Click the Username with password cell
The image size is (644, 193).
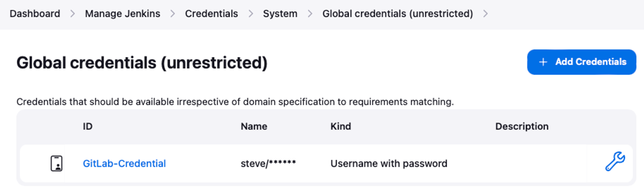(x=389, y=163)
